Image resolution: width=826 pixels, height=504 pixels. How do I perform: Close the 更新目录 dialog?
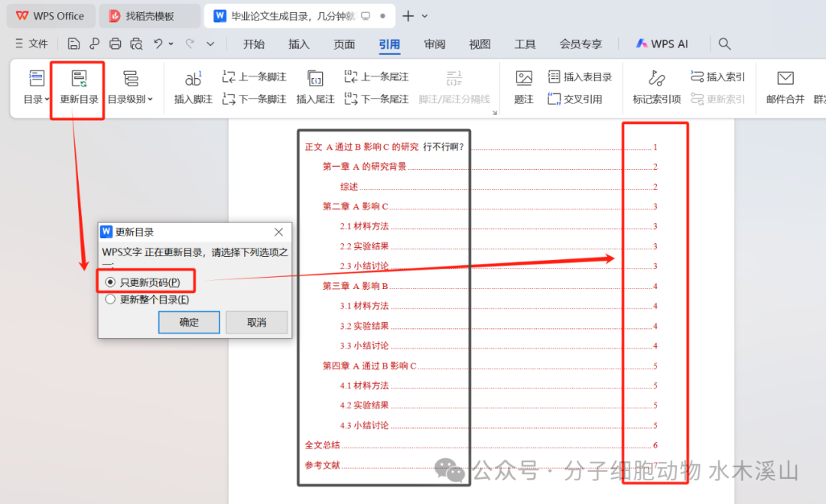278,232
